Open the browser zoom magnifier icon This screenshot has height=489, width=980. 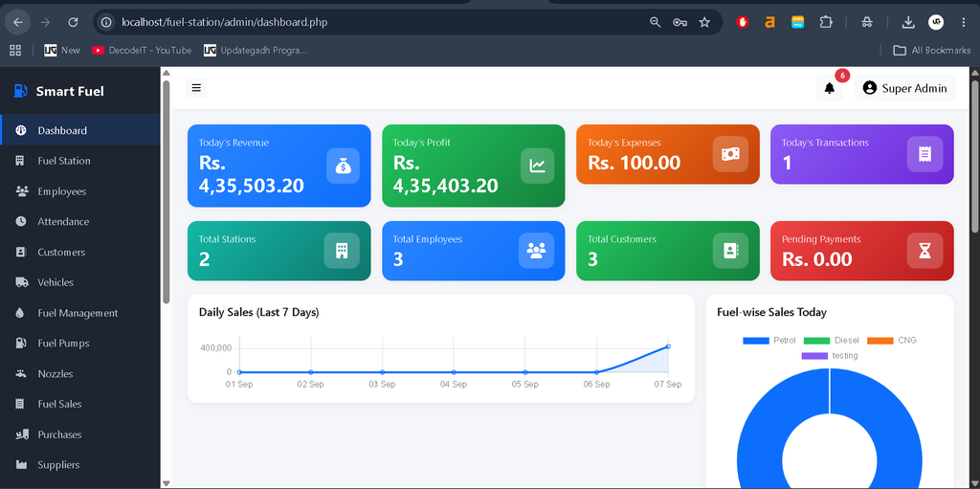[x=655, y=23]
